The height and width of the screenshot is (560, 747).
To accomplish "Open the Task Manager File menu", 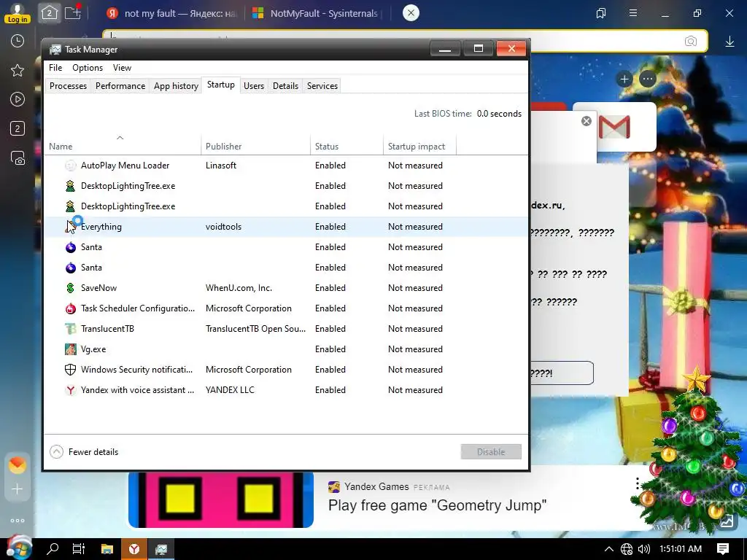I will (x=55, y=68).
